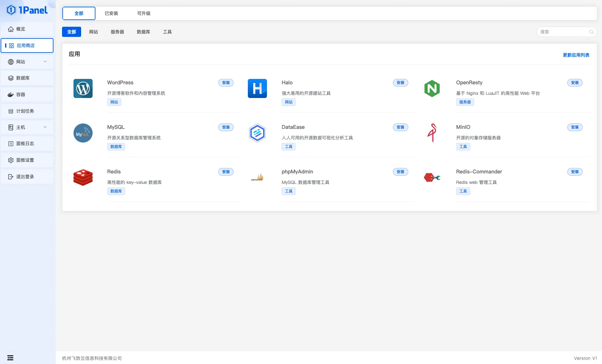Click the Redis app icon
This screenshot has width=602, height=364.
[x=83, y=177]
